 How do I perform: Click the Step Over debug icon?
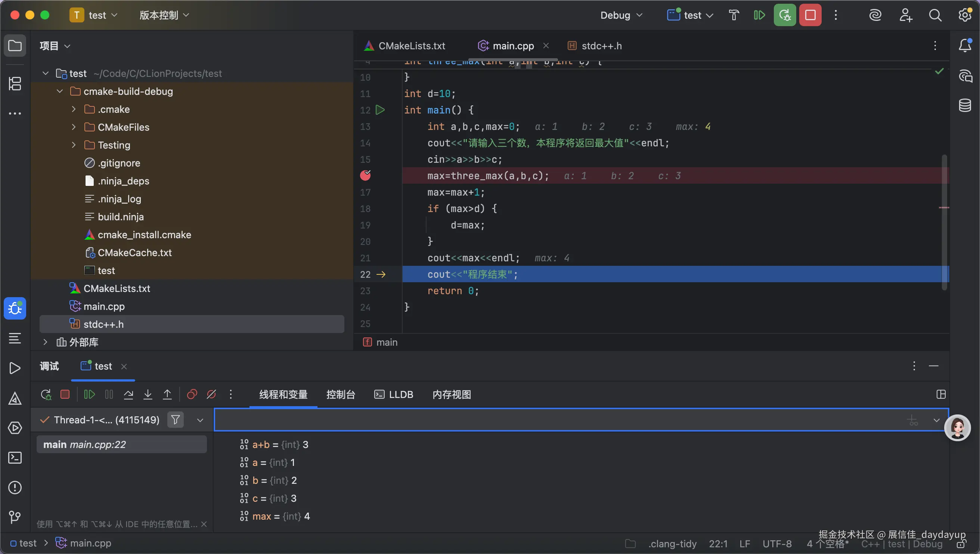(128, 395)
